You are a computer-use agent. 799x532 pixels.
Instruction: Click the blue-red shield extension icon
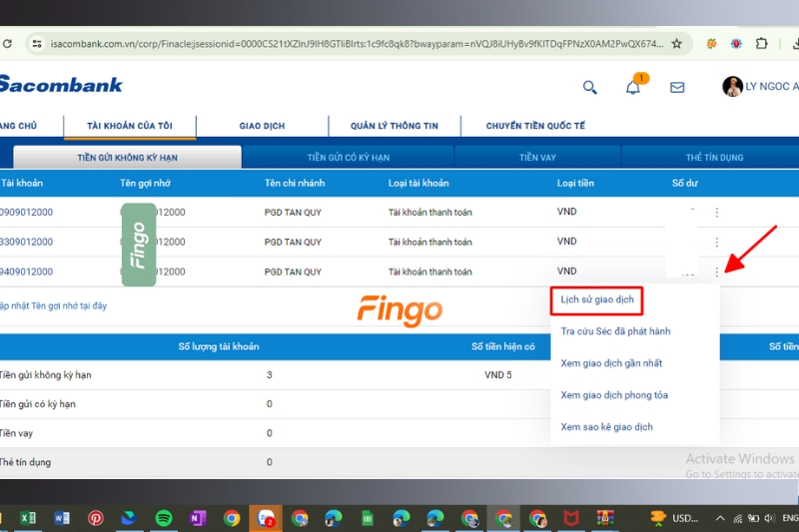point(736,44)
